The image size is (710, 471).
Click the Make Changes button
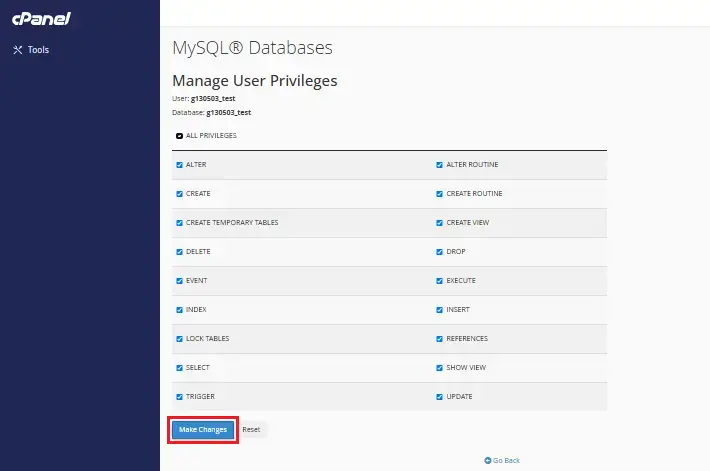[203, 430]
